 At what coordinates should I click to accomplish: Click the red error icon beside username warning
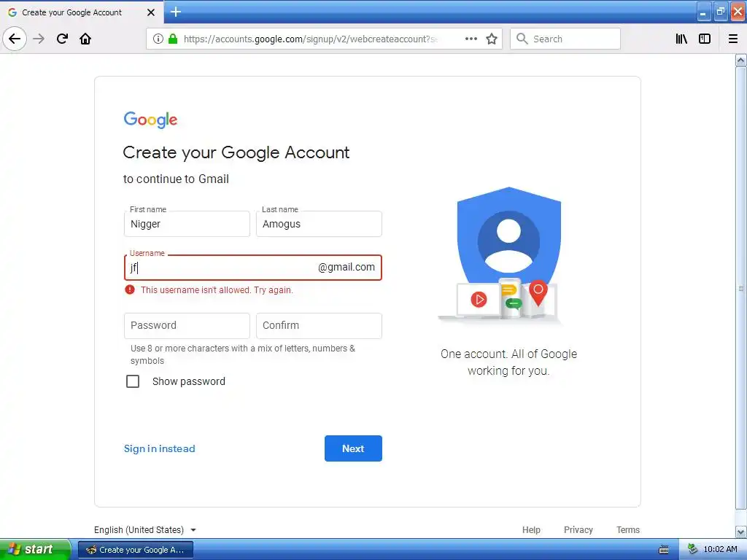130,289
